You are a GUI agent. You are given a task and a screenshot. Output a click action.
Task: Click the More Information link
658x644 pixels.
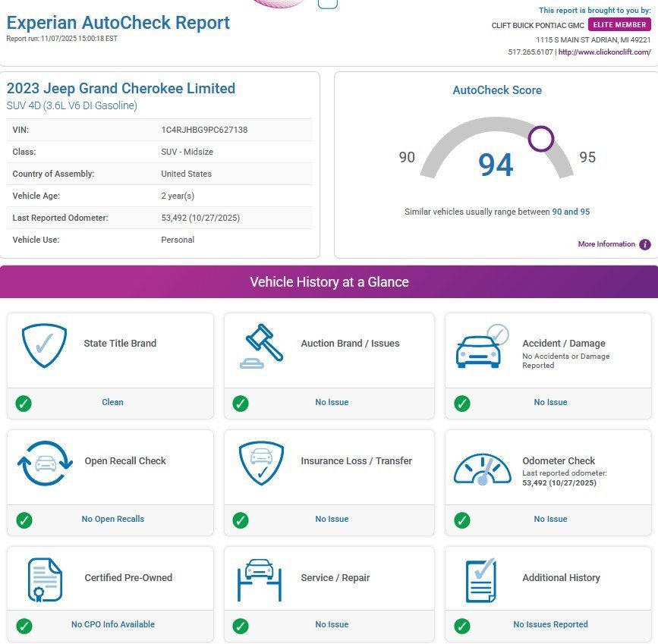[x=606, y=244]
